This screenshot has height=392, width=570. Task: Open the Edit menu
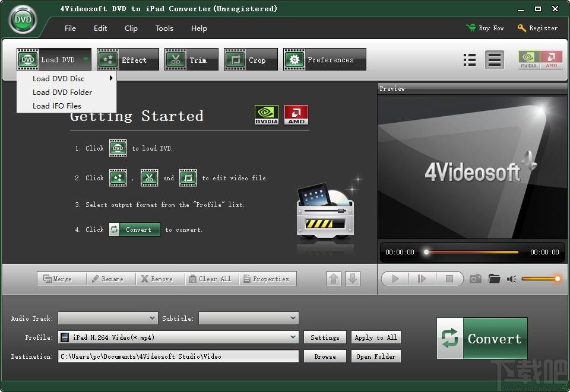pos(100,28)
